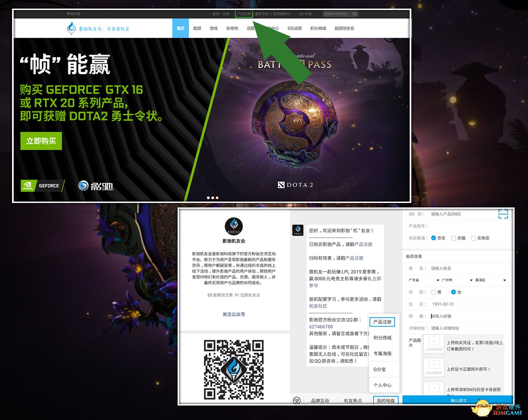Click the 立即购买 green button
The width and height of the screenshot is (528, 420).
point(41,141)
